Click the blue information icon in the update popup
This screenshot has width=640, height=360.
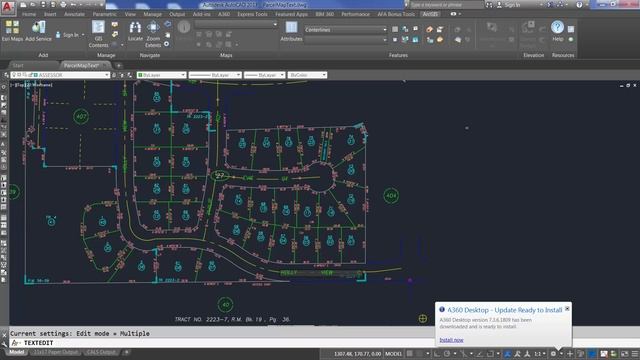point(442,310)
